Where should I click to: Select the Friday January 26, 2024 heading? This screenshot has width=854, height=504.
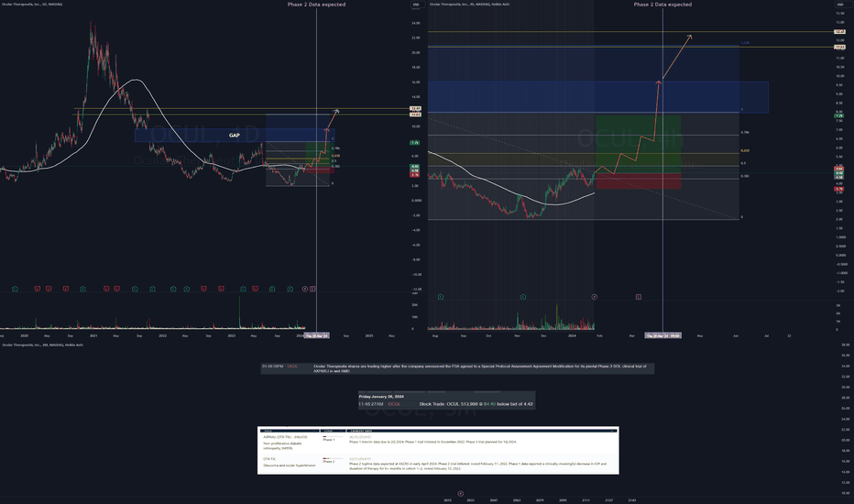pos(381,397)
